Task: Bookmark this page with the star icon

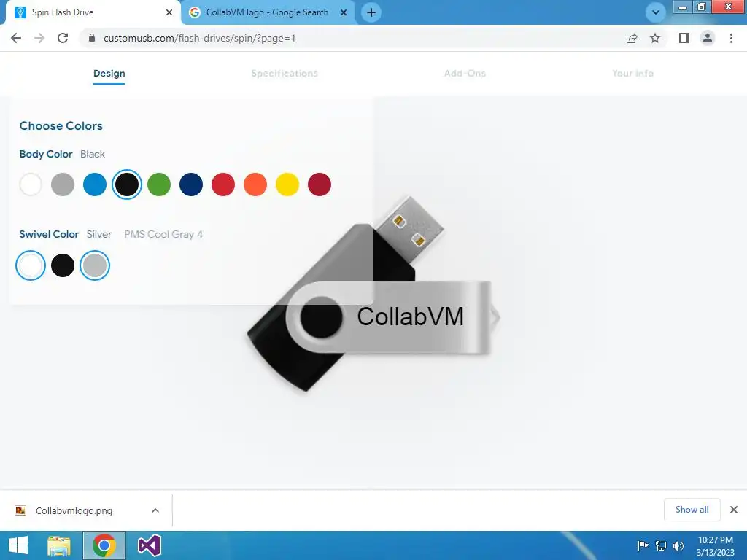Action: coord(655,38)
